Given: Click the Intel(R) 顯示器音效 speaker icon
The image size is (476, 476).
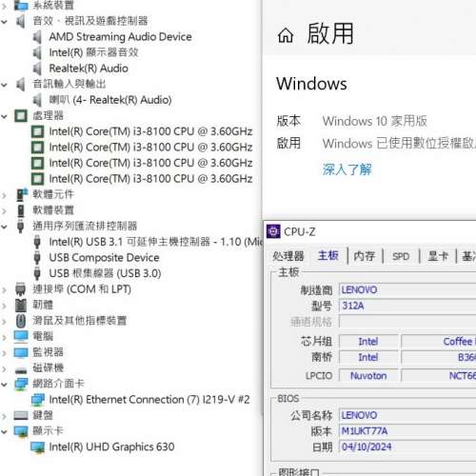Looking at the screenshot, I should [x=37, y=52].
